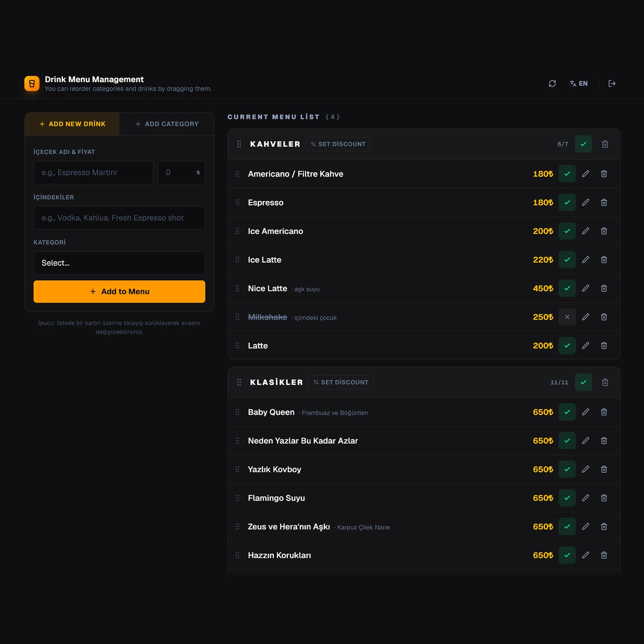Image resolution: width=644 pixels, height=644 pixels.
Task: Click the 6/7 count in KAHVELER header
Action: pos(563,144)
